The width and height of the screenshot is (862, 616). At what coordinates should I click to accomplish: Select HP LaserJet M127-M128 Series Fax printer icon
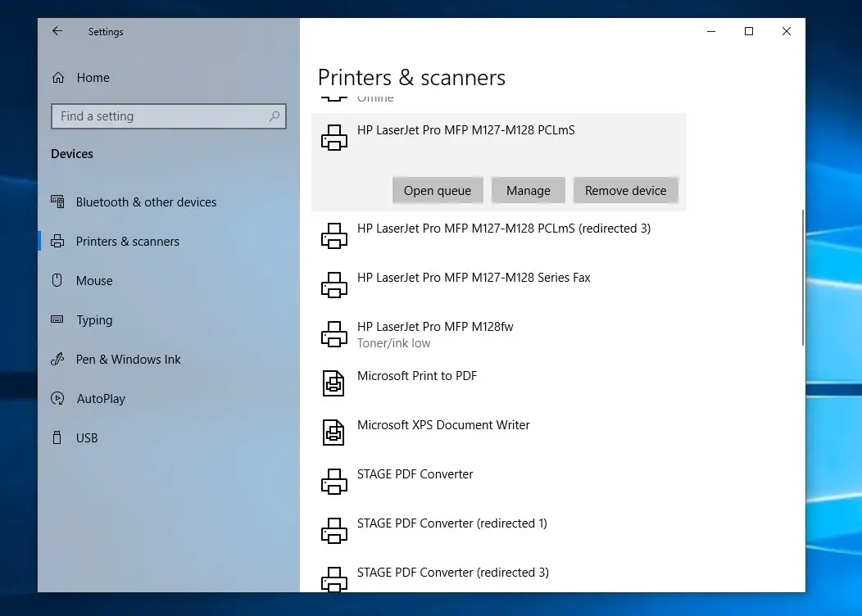pyautogui.click(x=334, y=284)
